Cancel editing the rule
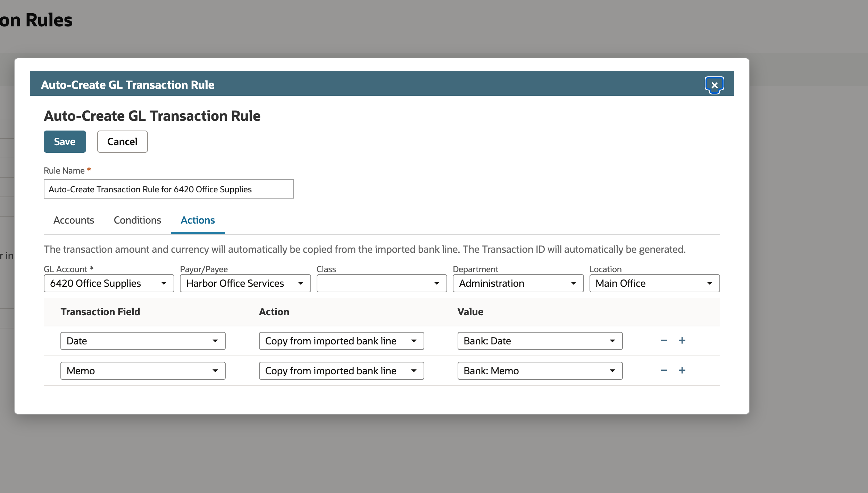 pyautogui.click(x=122, y=142)
